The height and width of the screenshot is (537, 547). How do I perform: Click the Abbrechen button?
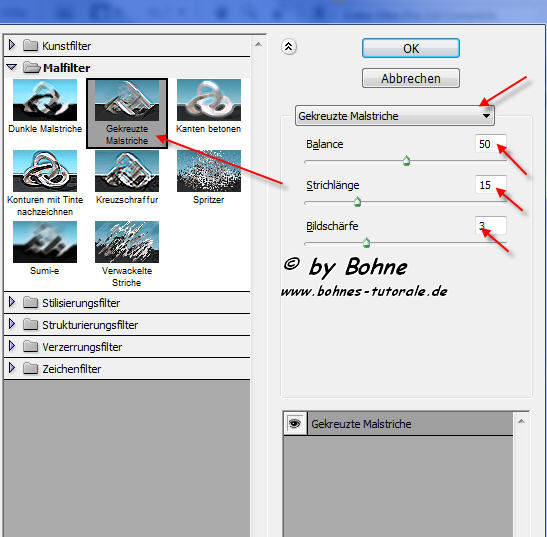411,78
